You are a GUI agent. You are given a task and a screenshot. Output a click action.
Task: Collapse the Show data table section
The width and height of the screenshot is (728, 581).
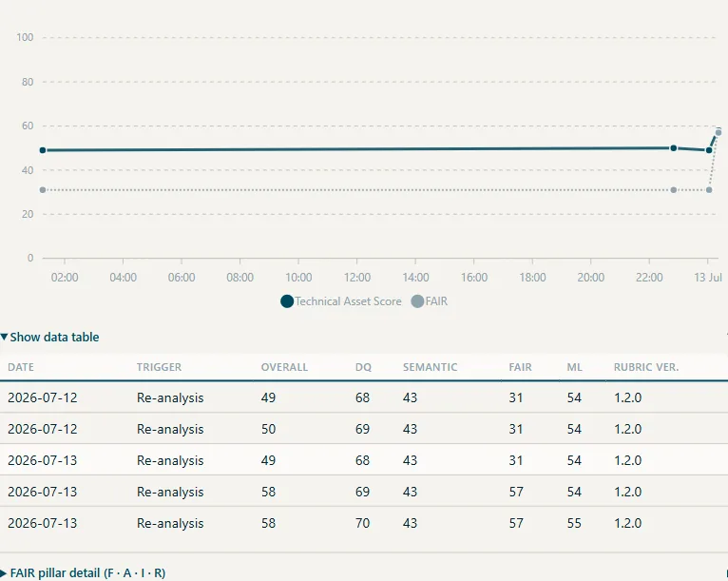click(x=49, y=338)
